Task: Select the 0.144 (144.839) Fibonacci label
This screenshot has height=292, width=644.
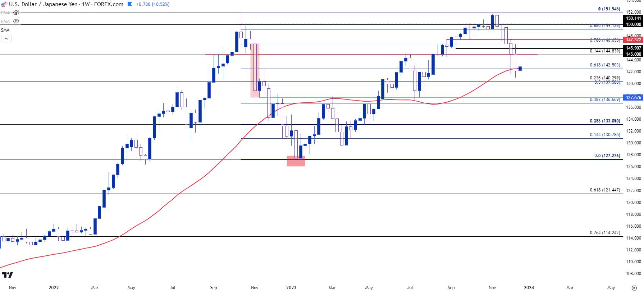Action: tap(605, 51)
